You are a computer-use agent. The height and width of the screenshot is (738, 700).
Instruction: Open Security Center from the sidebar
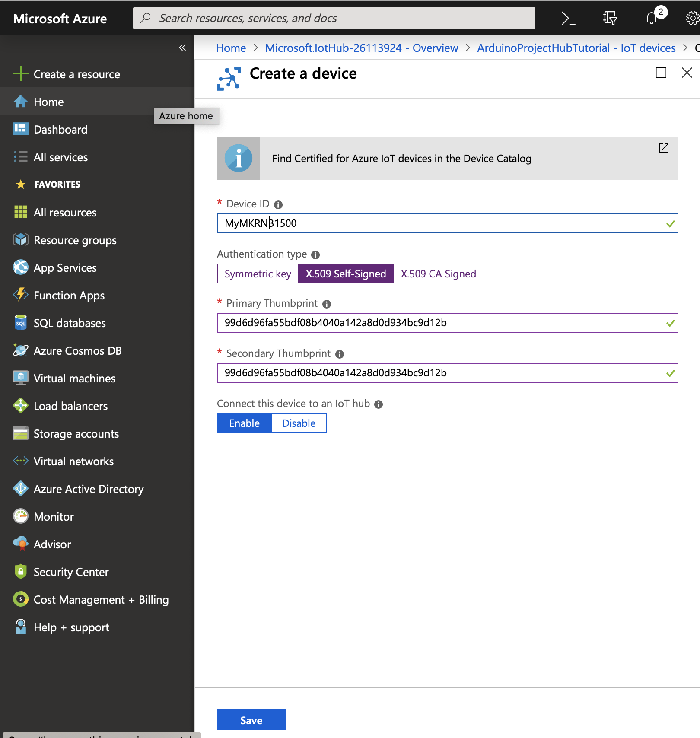click(71, 572)
